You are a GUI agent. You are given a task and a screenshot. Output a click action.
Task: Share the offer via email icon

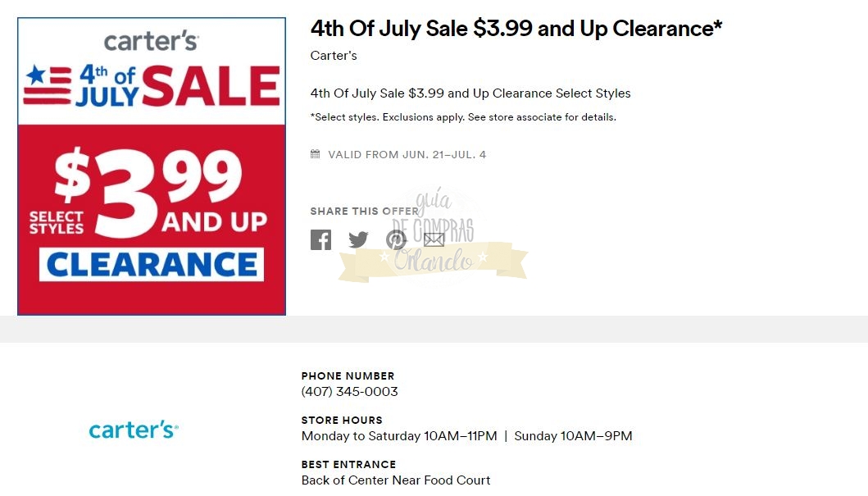click(434, 239)
